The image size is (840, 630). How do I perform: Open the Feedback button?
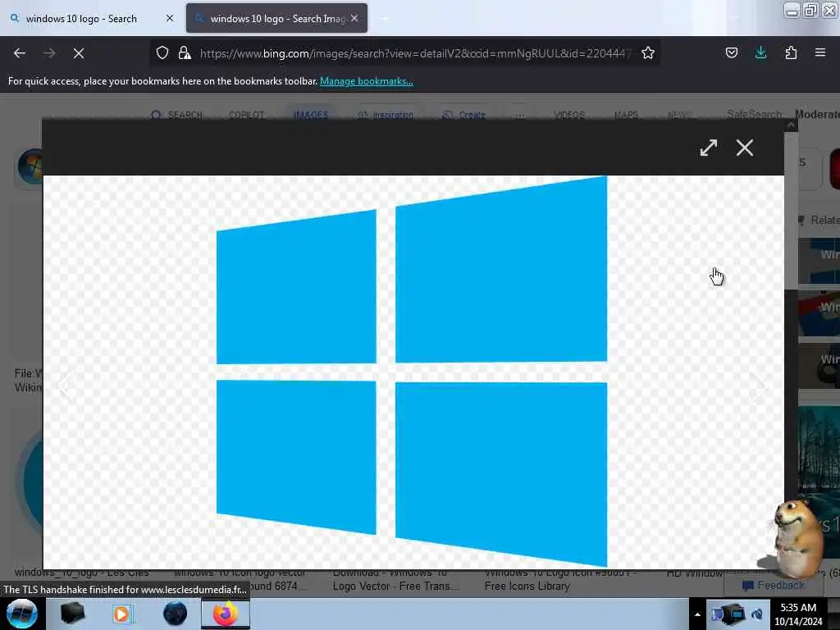[x=774, y=585]
